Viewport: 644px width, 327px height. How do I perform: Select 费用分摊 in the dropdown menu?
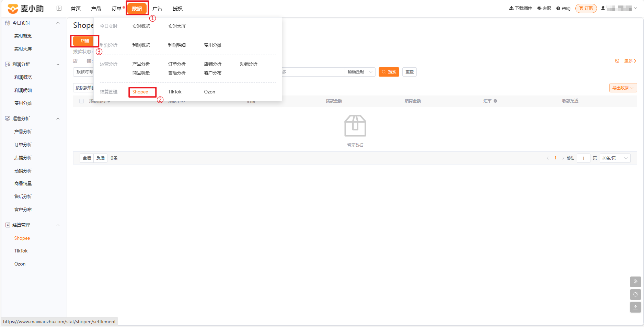click(213, 45)
